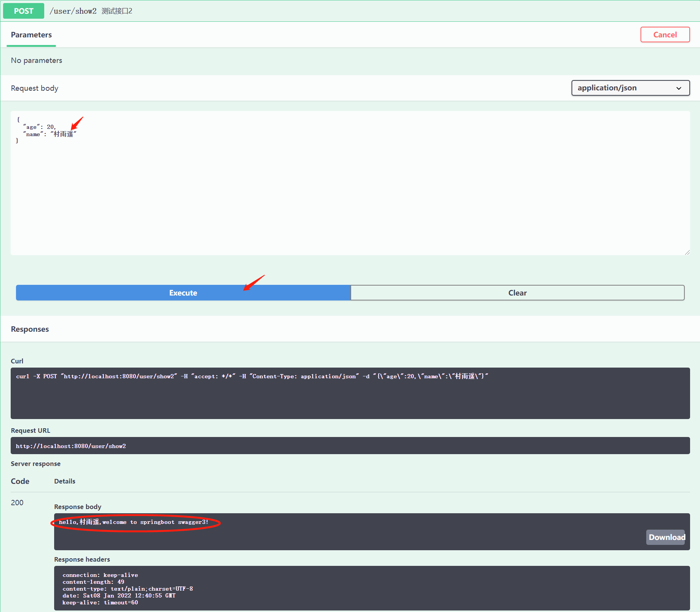Click the Server response label
This screenshot has height=612, width=700.
tap(36, 464)
